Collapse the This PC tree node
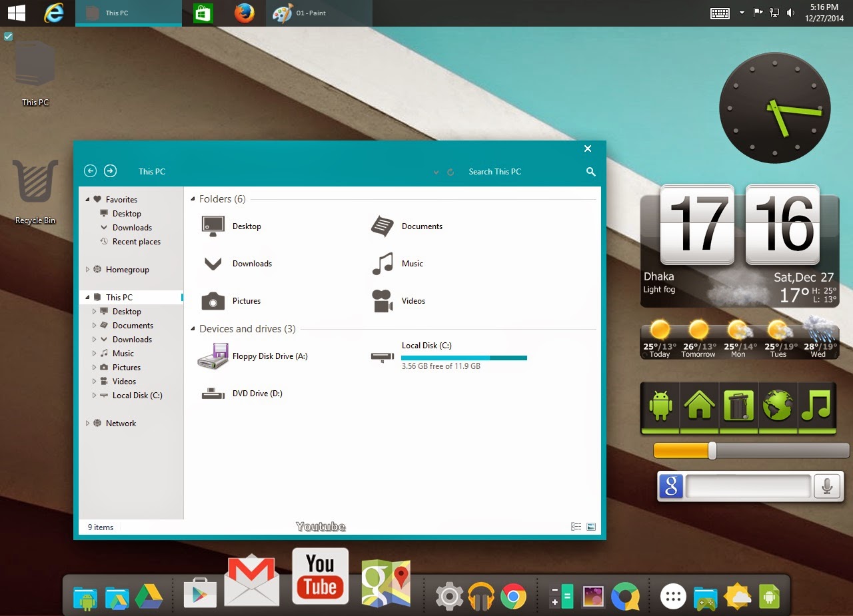 pos(87,298)
